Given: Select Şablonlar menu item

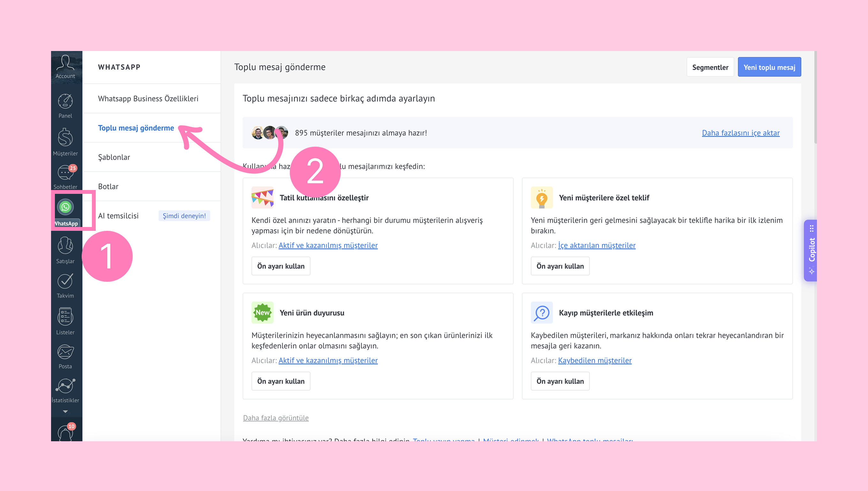Looking at the screenshot, I should (x=114, y=157).
